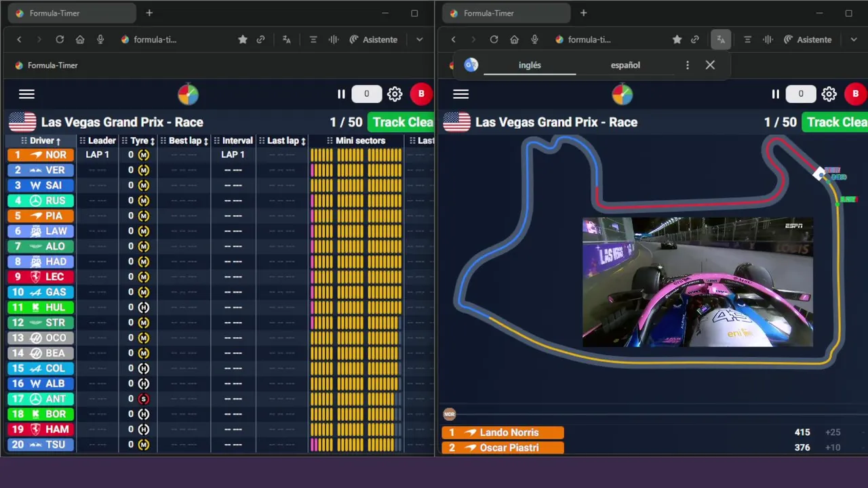The image size is (868, 488).
Task: Click delay counter field in left window
Action: 366,94
